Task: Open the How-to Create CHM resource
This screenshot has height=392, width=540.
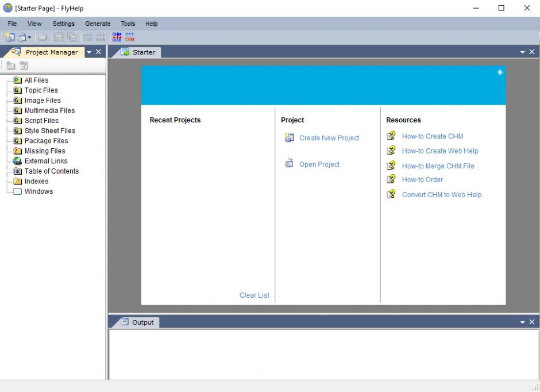Action: [x=432, y=136]
